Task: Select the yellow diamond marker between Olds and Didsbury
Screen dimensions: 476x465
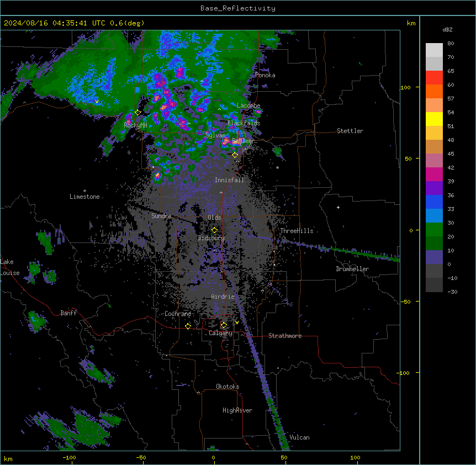Action: point(214,230)
